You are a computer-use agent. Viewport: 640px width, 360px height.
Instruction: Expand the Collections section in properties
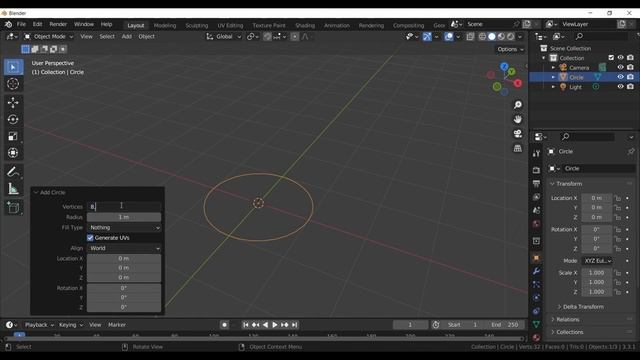[569, 332]
